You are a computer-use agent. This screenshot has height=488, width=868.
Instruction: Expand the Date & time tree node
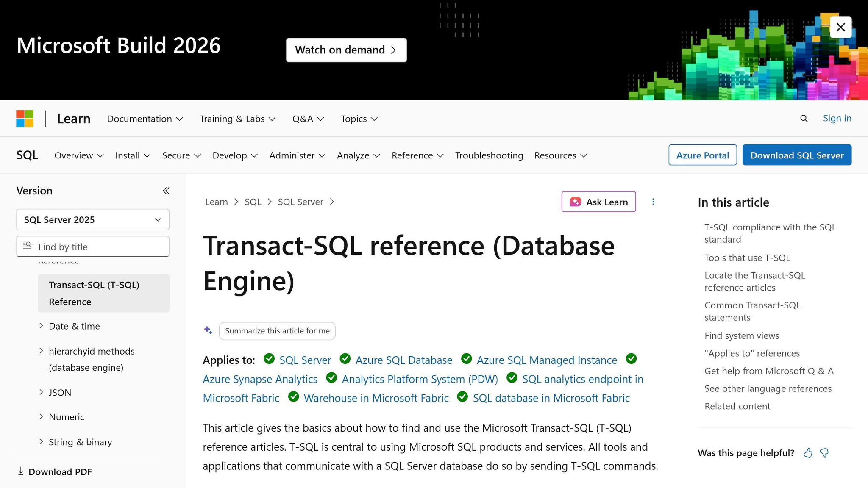click(41, 326)
